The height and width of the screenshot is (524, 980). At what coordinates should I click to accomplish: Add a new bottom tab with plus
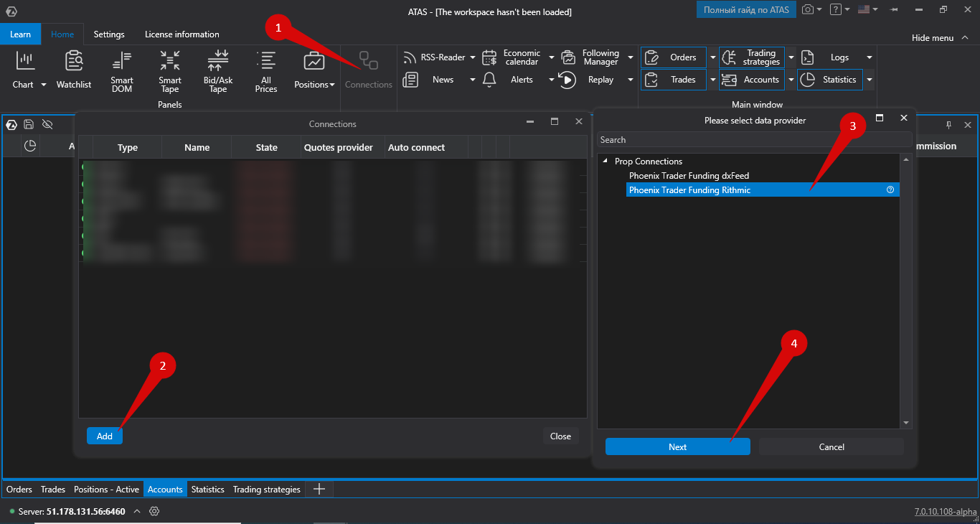point(320,490)
